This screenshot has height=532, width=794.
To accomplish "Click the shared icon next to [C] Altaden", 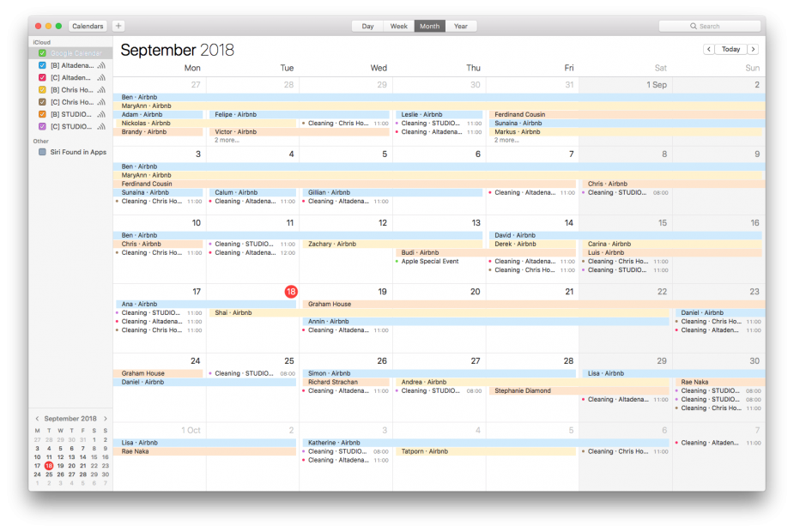I will tap(101, 77).
